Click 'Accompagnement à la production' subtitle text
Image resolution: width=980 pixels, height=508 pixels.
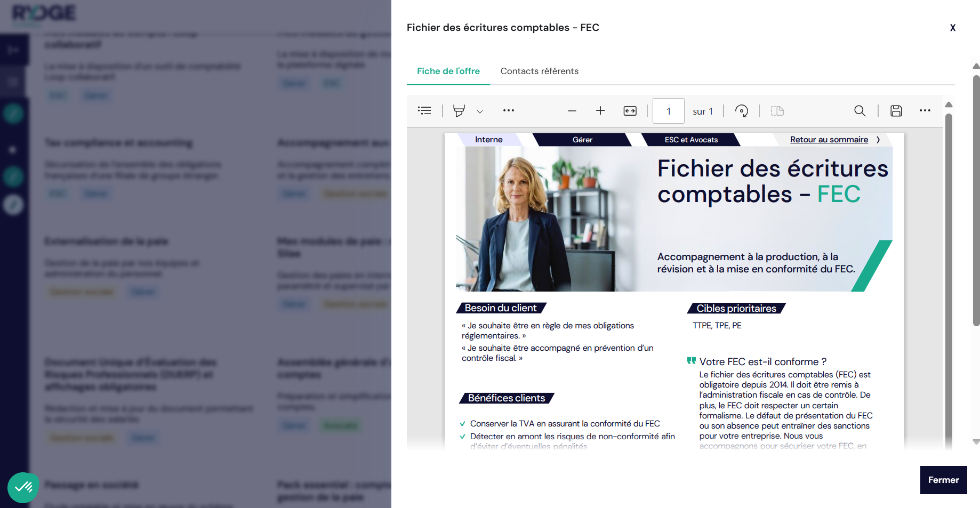756,263
